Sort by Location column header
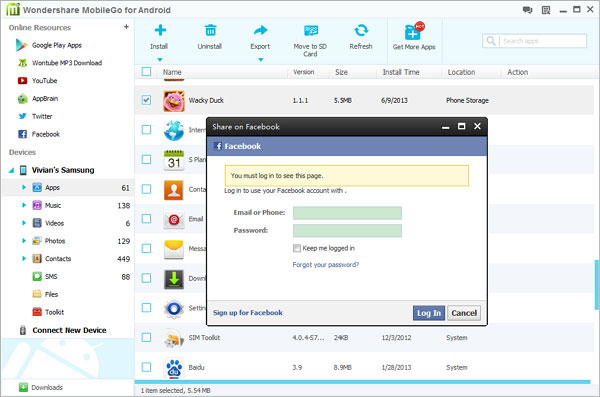This screenshot has width=600, height=397. (x=461, y=72)
